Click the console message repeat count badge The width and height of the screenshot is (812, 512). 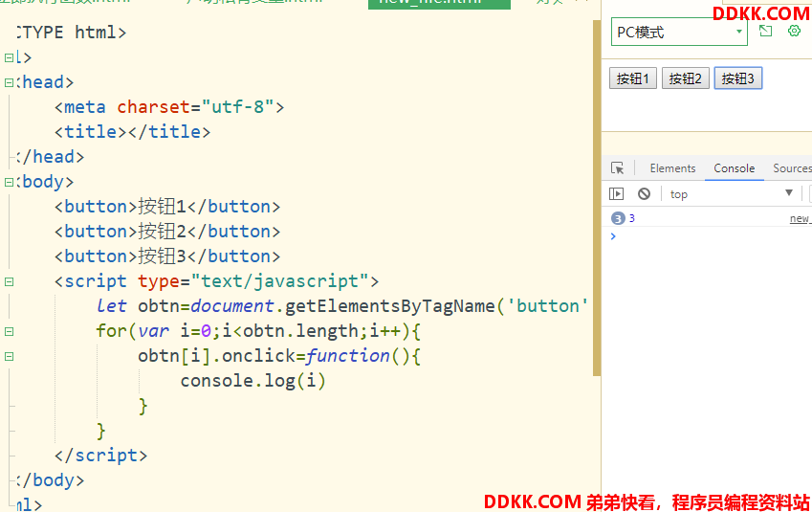617,218
